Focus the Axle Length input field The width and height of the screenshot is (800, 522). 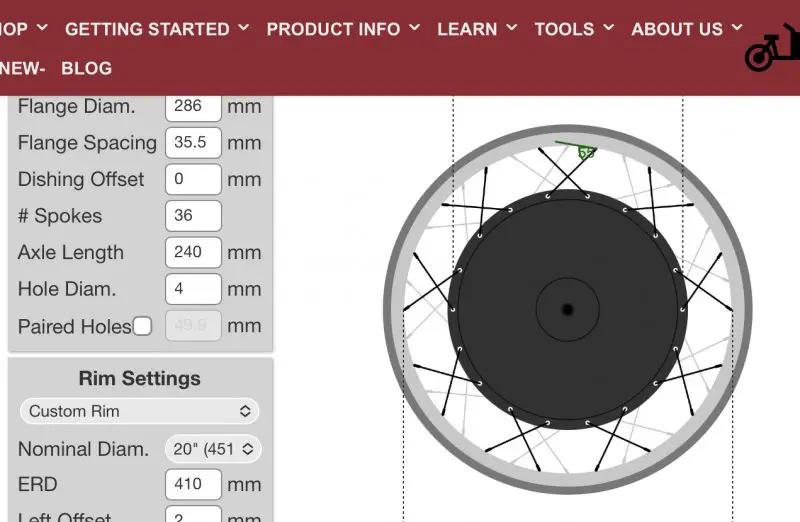tap(192, 253)
